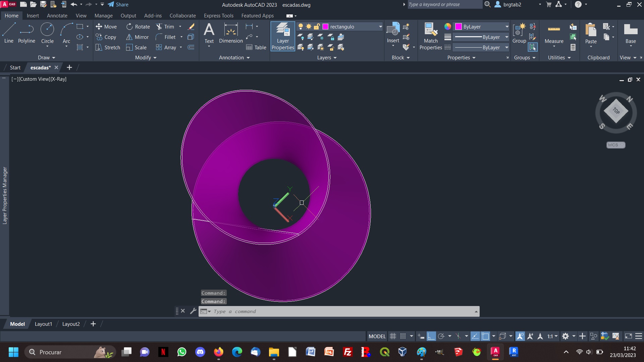Click the WCS coordinate system button
Screen dimensions: 644x362
616,145
